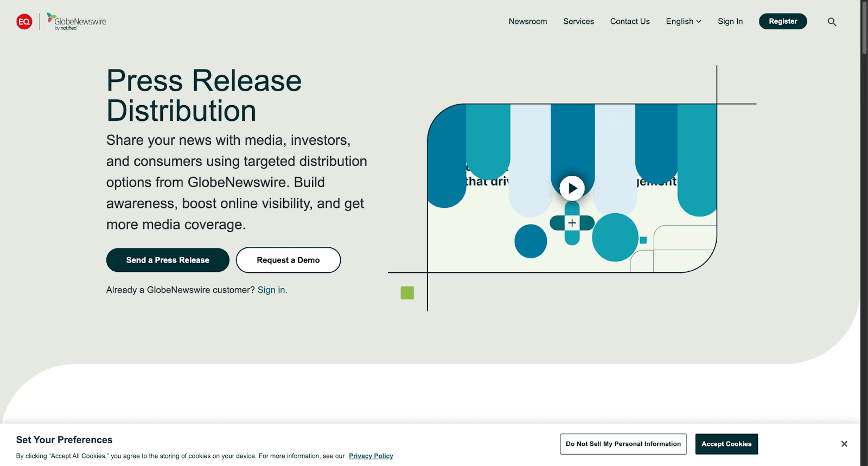Click the Register button
868x466 pixels.
(783, 21)
